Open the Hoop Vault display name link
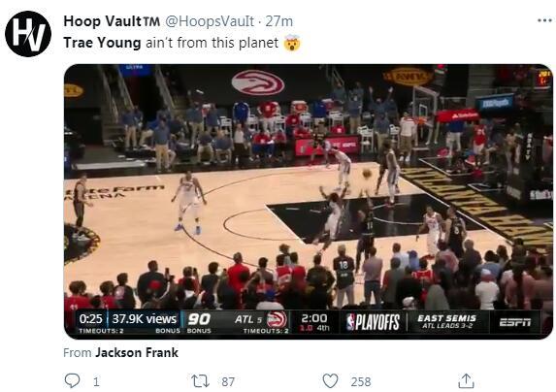 coord(112,21)
